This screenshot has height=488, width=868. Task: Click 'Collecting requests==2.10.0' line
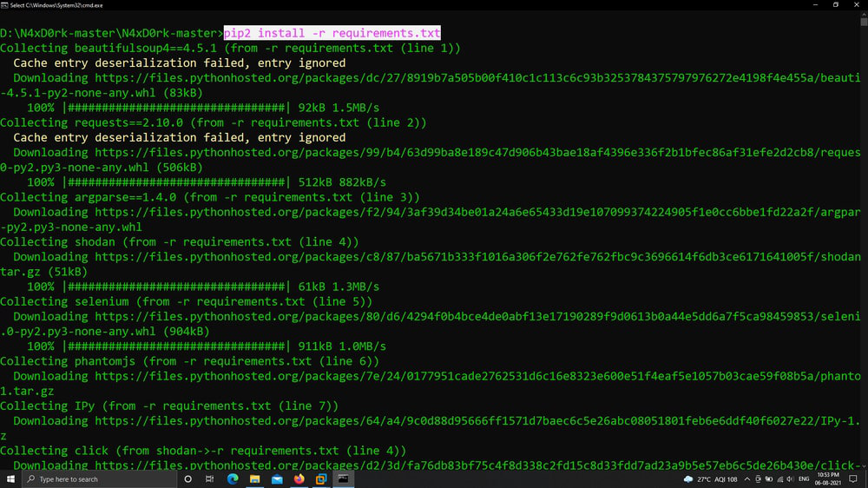pyautogui.click(x=214, y=122)
